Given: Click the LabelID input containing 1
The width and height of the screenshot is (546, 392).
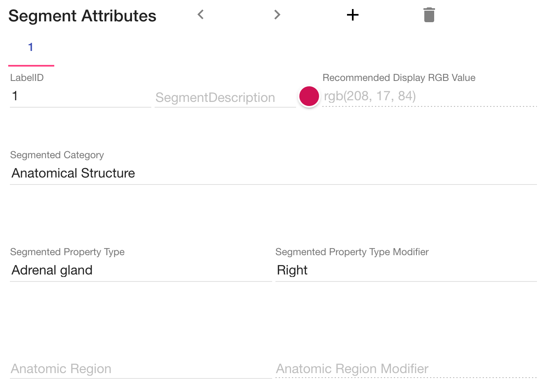Looking at the screenshot, I should click(80, 97).
